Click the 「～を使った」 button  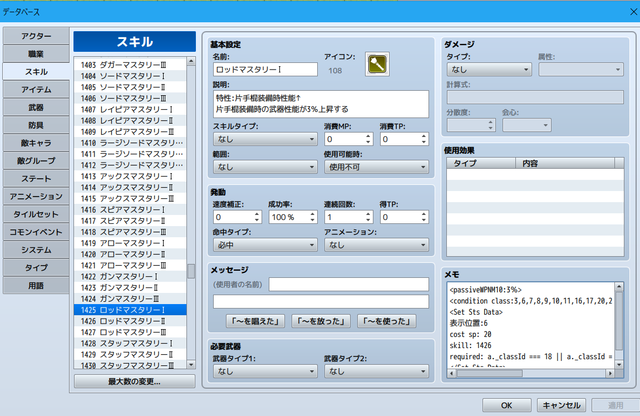[387, 321]
